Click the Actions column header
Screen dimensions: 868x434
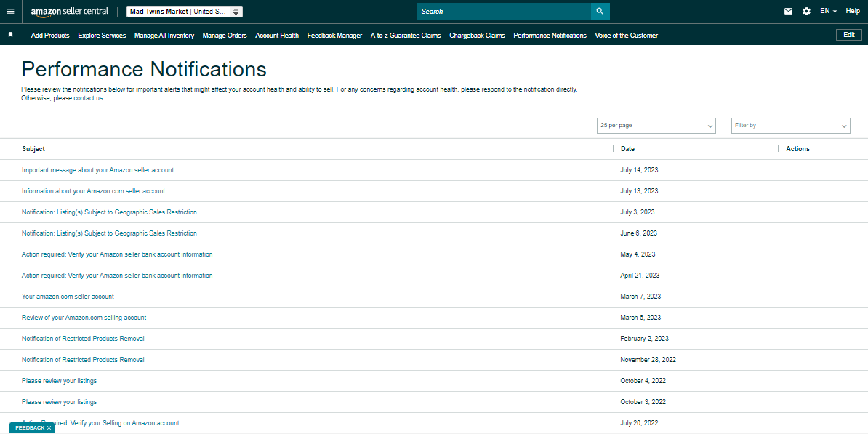pos(797,149)
